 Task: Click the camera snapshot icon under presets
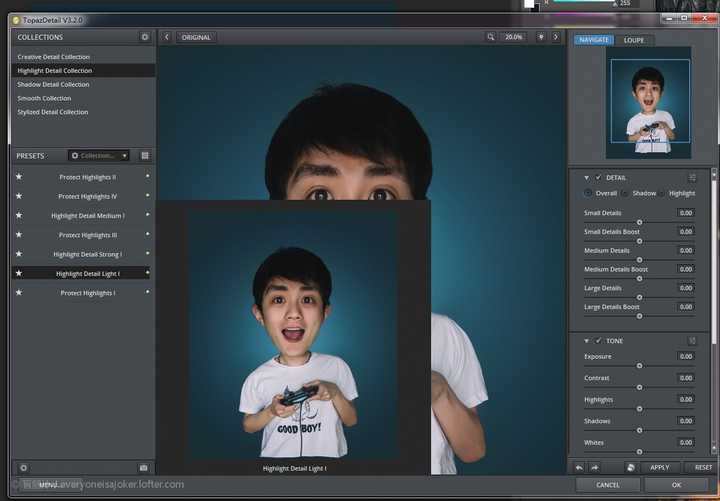tap(144, 468)
